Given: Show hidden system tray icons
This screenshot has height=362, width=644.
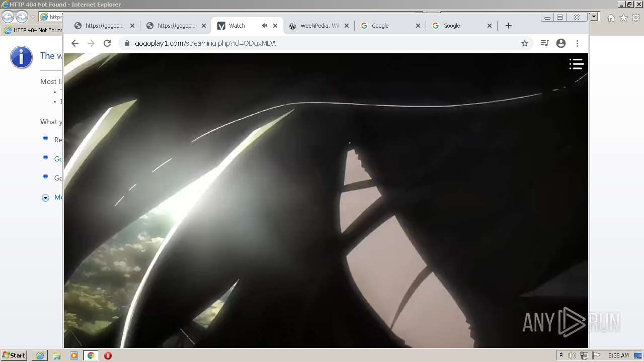Looking at the screenshot, I should pos(561,355).
